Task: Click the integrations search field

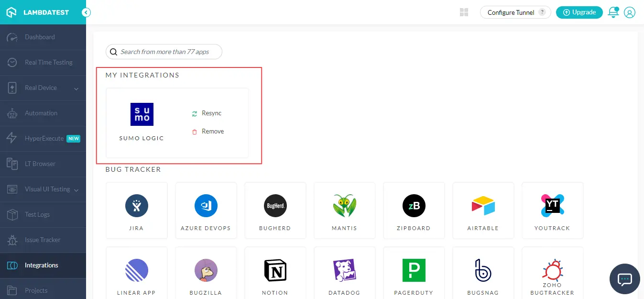Action: tap(164, 52)
